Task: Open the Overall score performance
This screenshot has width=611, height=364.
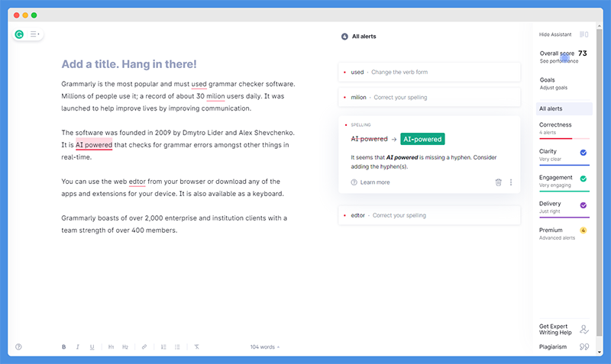Action: (563, 56)
